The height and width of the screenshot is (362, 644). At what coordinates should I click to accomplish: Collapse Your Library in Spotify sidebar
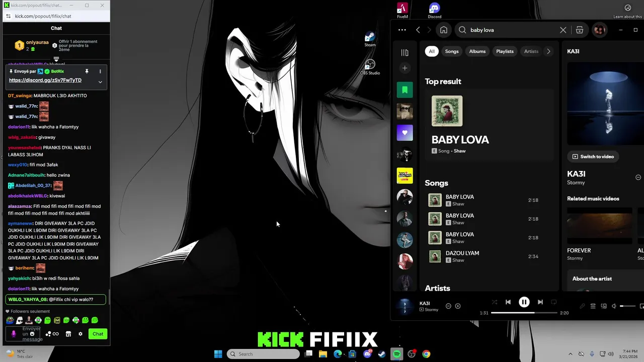point(405,53)
